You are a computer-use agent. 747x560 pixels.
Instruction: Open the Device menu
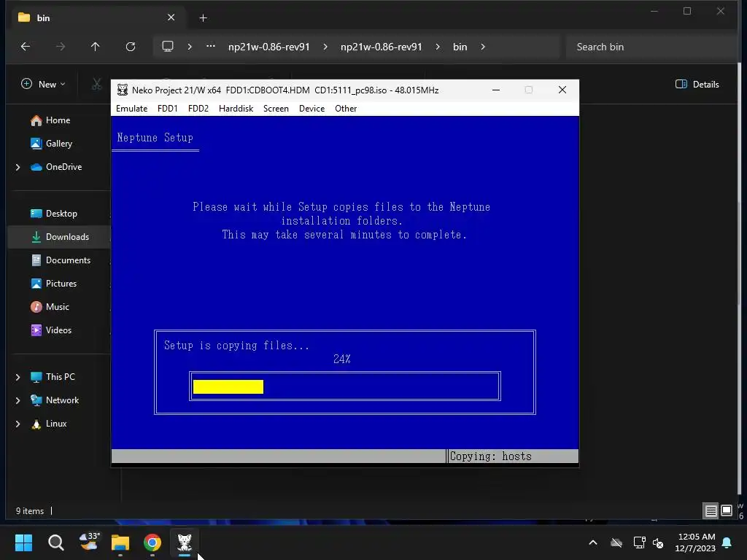point(311,109)
